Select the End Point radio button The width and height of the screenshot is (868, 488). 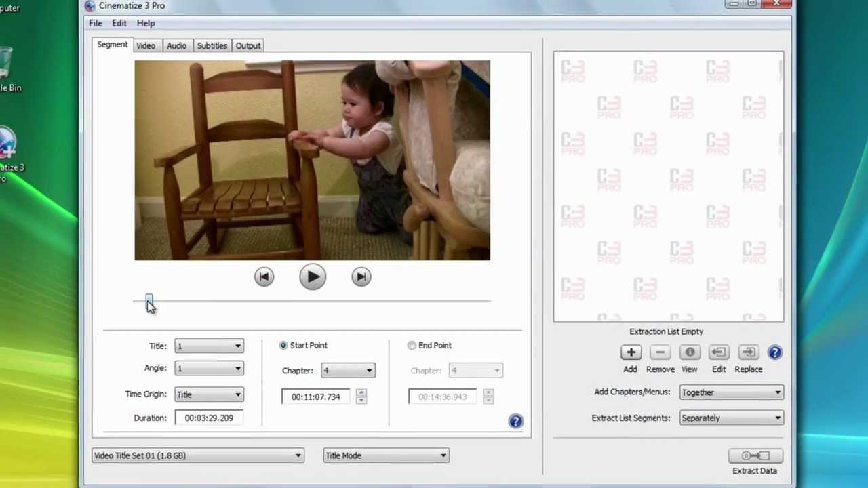(x=412, y=346)
